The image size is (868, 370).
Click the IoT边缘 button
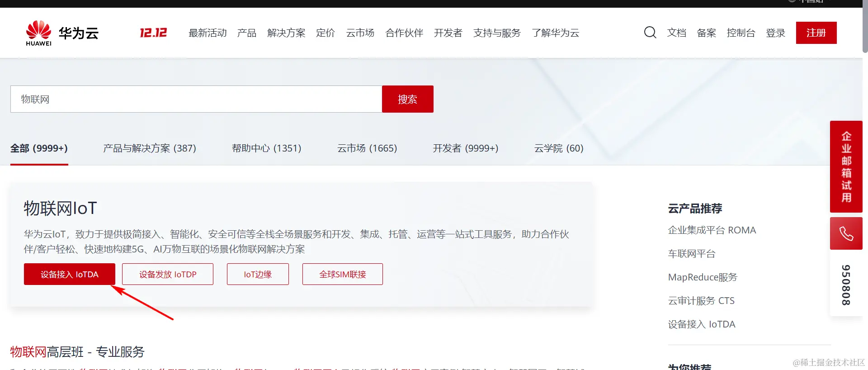click(x=258, y=274)
